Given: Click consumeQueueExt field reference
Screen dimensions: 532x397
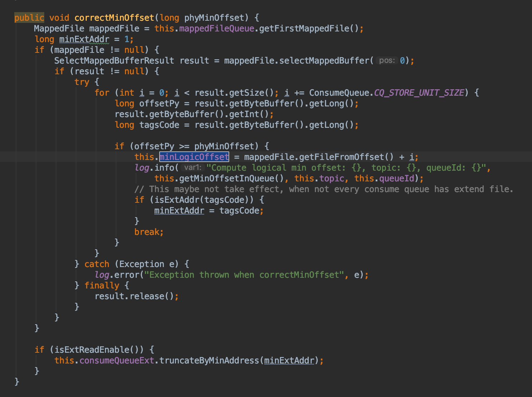Looking at the screenshot, I should (x=117, y=361).
